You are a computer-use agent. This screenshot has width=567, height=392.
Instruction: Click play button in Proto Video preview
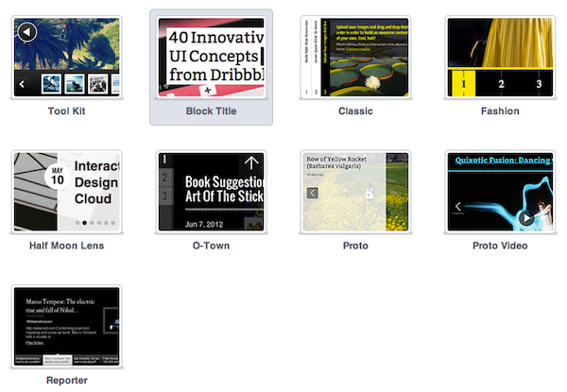tap(526, 218)
